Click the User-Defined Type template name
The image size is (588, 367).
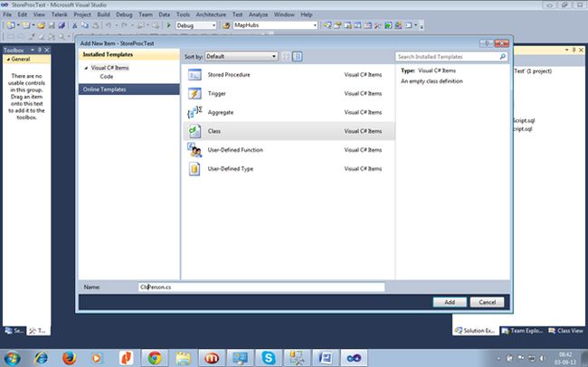231,169
